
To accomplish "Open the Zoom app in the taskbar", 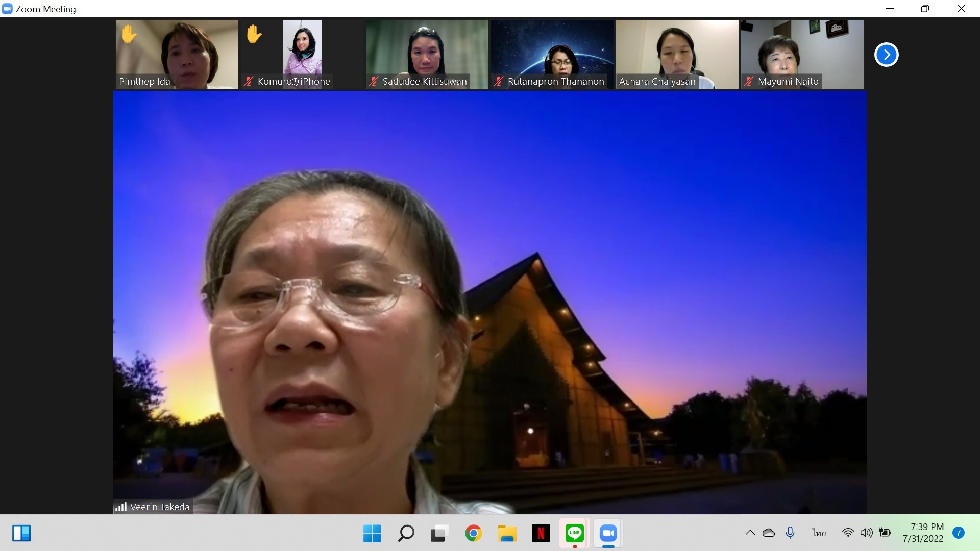I will (x=608, y=534).
